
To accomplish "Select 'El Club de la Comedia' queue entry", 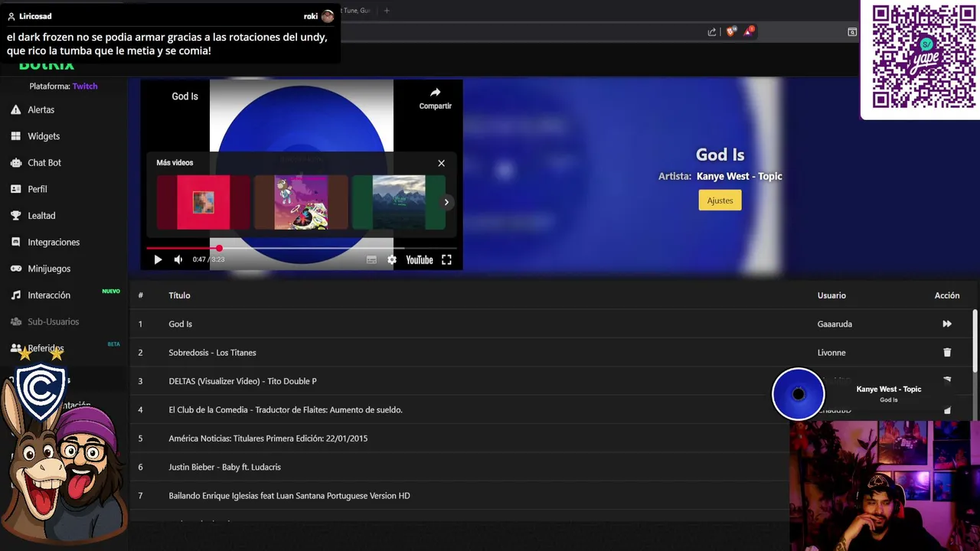I will pyautogui.click(x=286, y=410).
